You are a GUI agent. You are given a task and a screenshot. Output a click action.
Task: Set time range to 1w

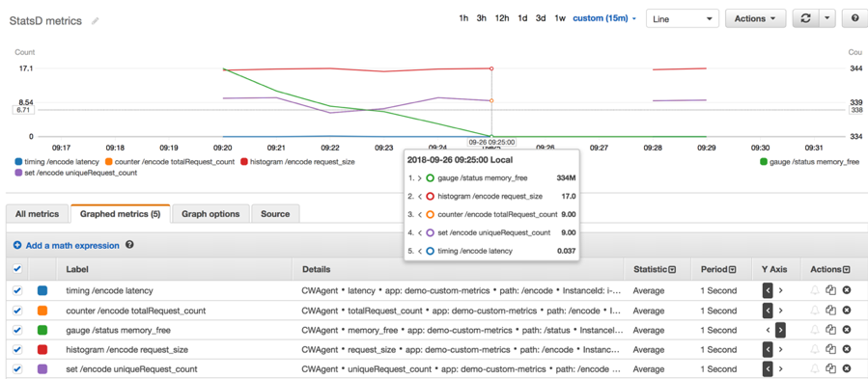(560, 18)
